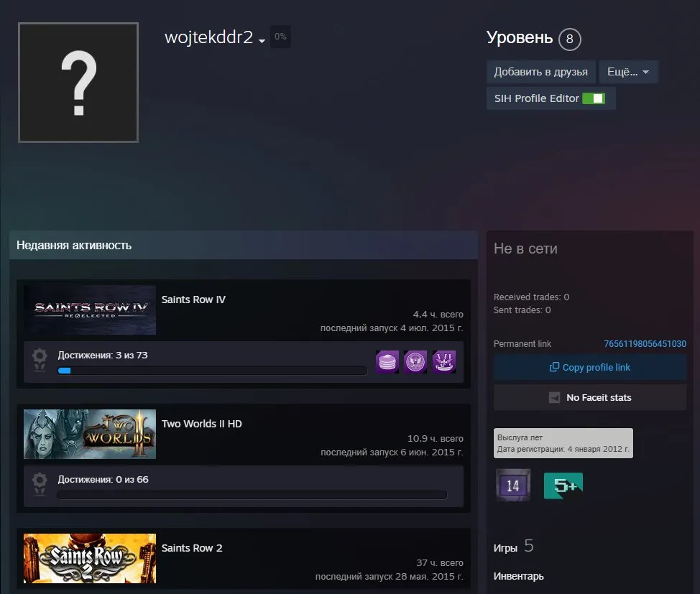Open the Two Worlds II HD banner
The image size is (700, 594).
pyautogui.click(x=90, y=435)
